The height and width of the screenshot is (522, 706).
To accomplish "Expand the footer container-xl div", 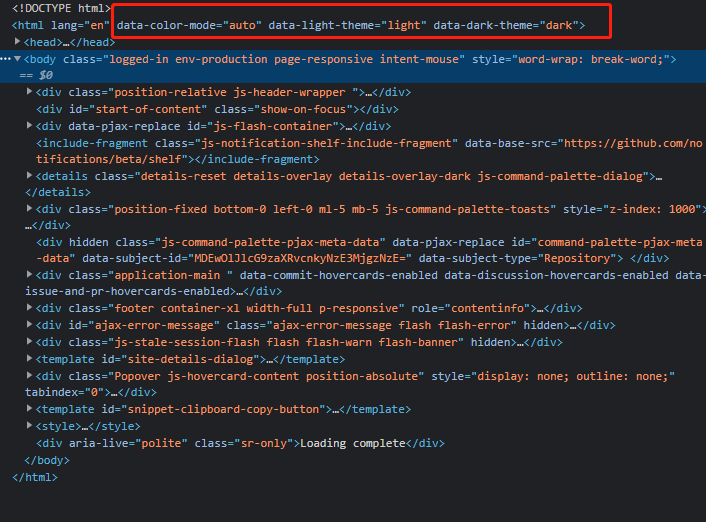I will click(29, 308).
